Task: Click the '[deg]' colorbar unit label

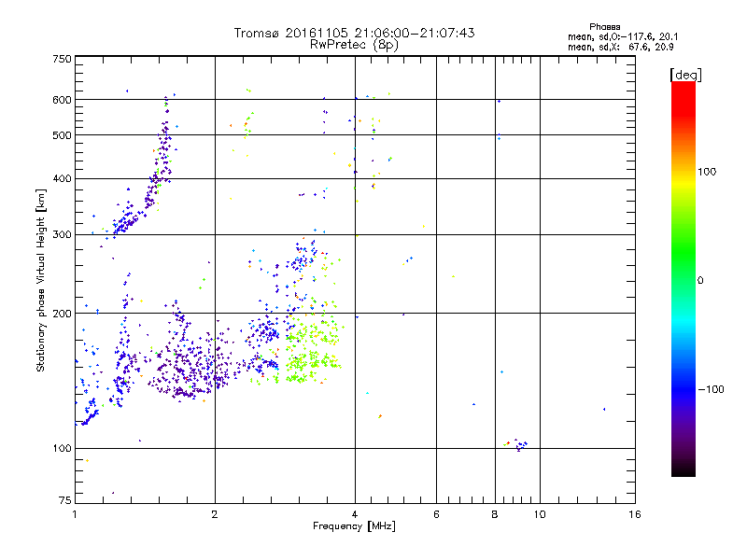Action: (x=685, y=75)
